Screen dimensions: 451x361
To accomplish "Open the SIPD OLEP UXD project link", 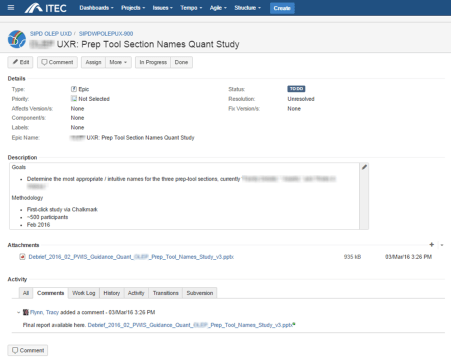I will coord(51,34).
